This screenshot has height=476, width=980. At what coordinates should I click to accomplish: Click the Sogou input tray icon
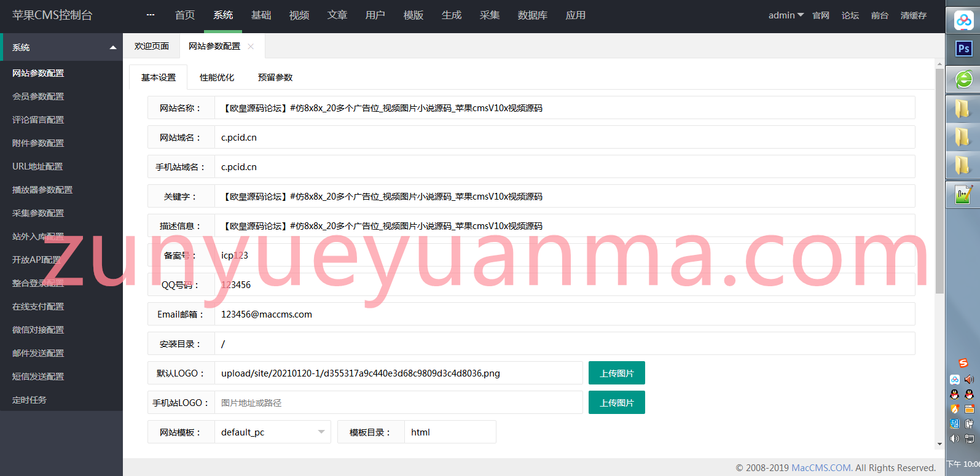(963, 363)
